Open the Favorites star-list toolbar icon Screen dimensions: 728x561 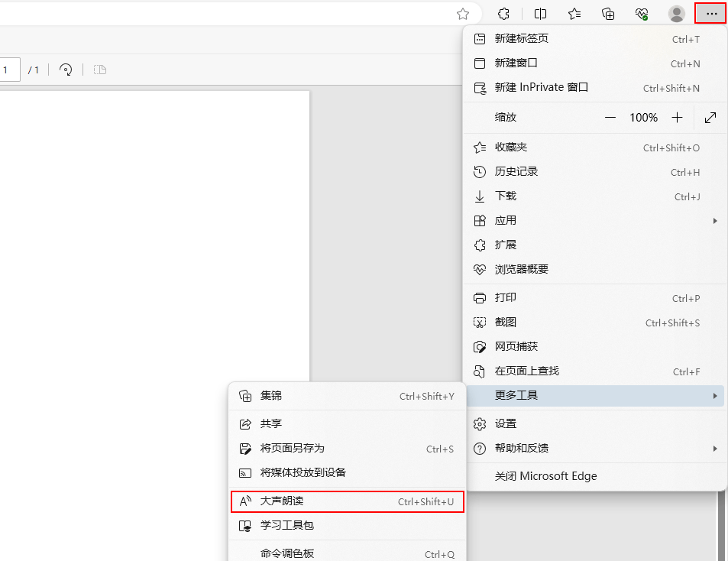[574, 14]
